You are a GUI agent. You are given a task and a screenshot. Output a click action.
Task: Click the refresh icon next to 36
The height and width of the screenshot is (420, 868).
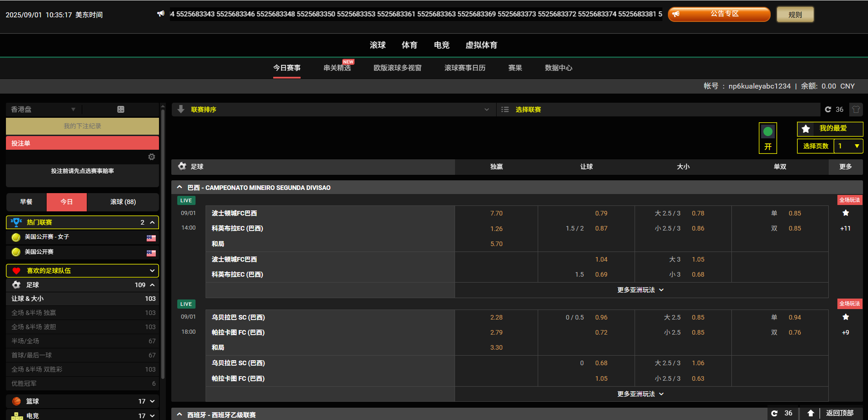828,110
